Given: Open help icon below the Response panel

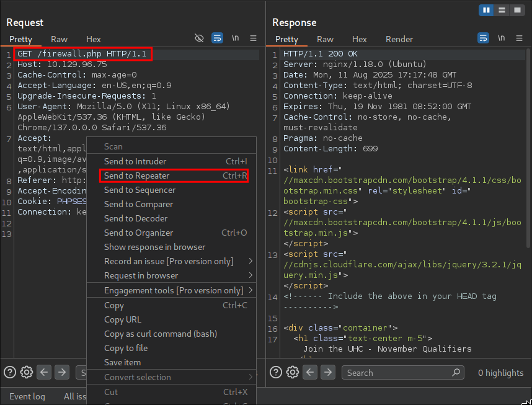Looking at the screenshot, I should (276, 372).
